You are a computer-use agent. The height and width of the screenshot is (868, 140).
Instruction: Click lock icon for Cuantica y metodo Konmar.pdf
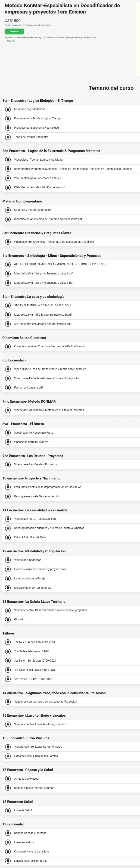(8, 210)
